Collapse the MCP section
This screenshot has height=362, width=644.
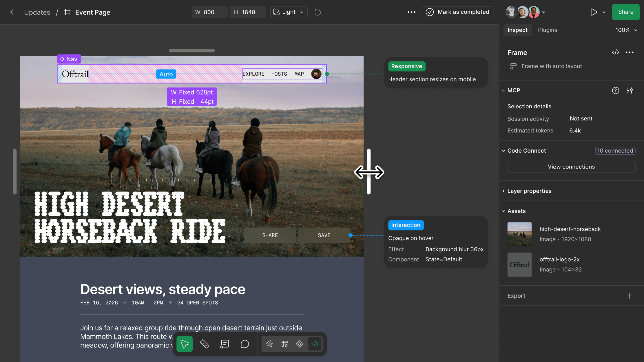pos(503,91)
